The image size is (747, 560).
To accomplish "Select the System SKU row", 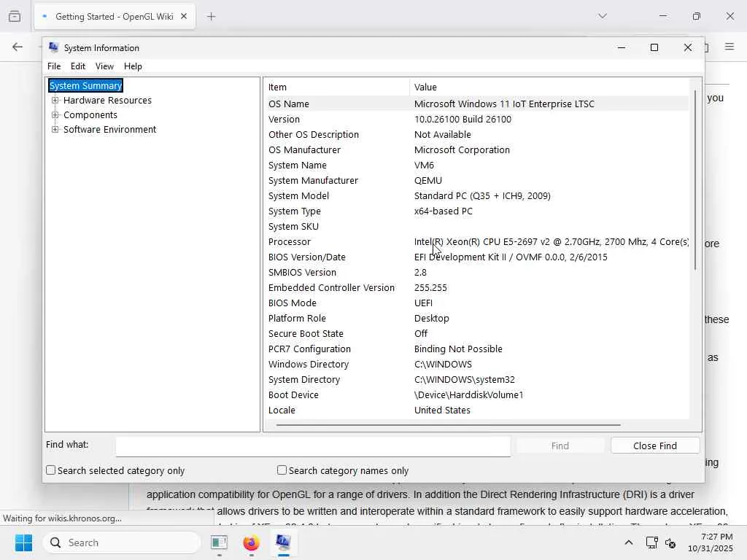I will 476,226.
